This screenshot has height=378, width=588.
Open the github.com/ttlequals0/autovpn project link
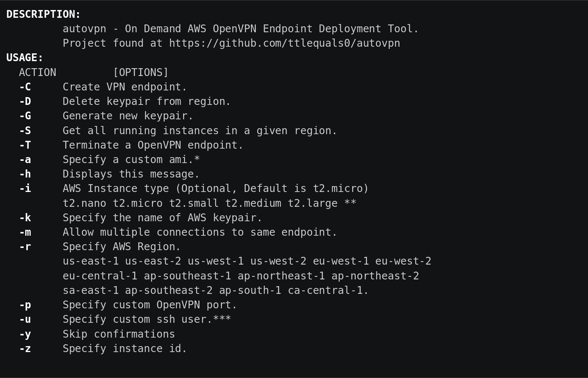[x=284, y=43]
